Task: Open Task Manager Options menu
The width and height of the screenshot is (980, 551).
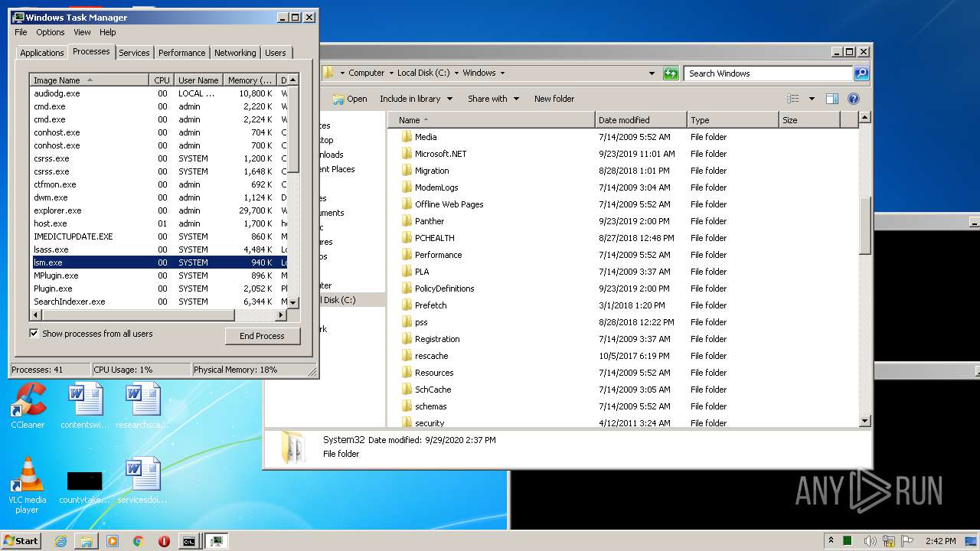Action: point(51,32)
